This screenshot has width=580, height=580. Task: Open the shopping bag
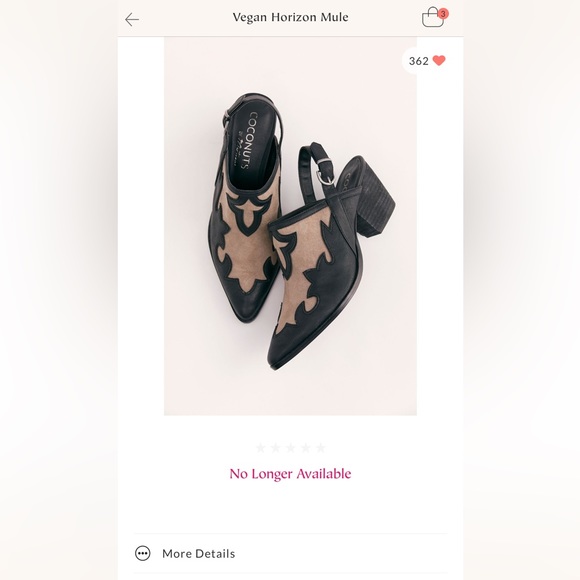tap(433, 18)
